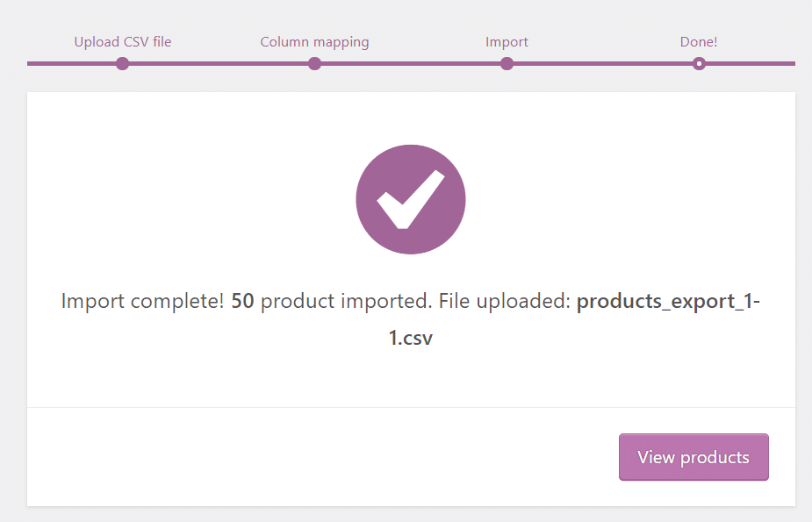
Task: Click the import progress bar
Action: coord(410,63)
